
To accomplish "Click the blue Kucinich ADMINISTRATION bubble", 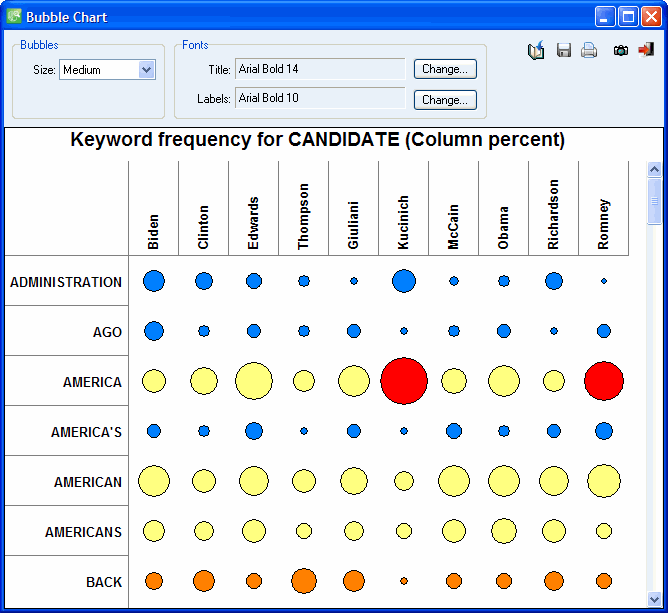I will tap(404, 281).
